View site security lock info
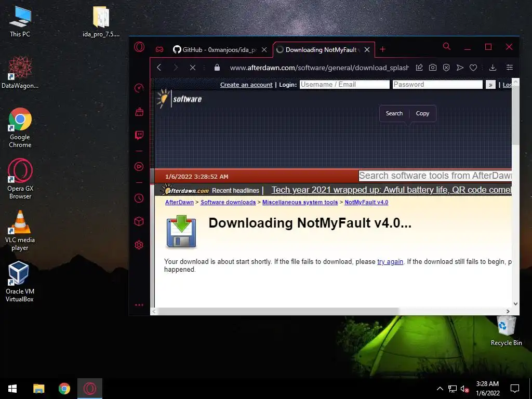This screenshot has height=399, width=532. coord(217,68)
